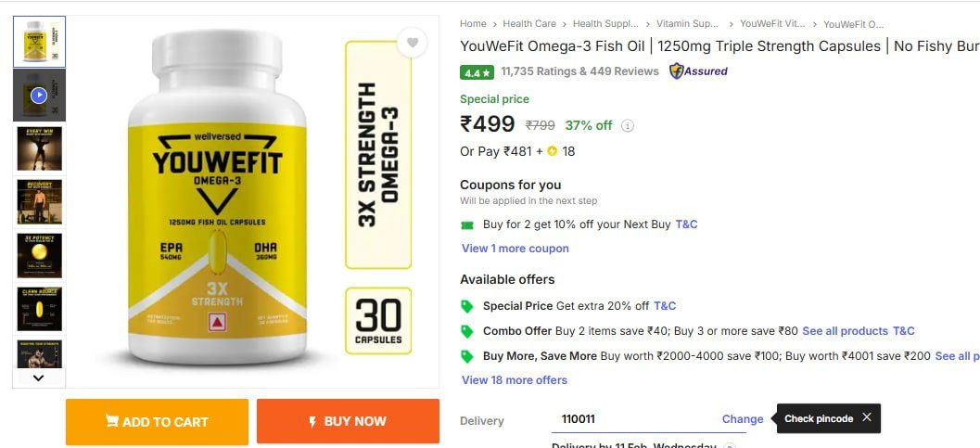This screenshot has width=980, height=448.
Task: Click the price info icon beside 37% off
Action: click(x=628, y=126)
